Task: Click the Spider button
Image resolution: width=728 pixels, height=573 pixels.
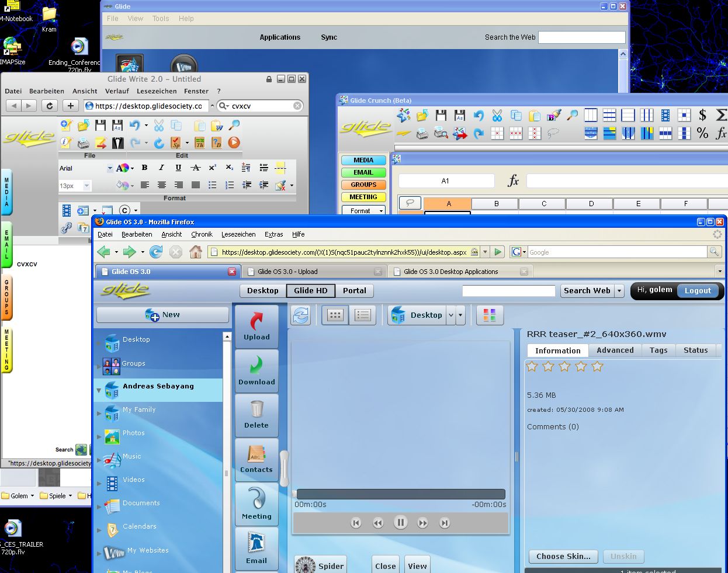Action: [320, 565]
